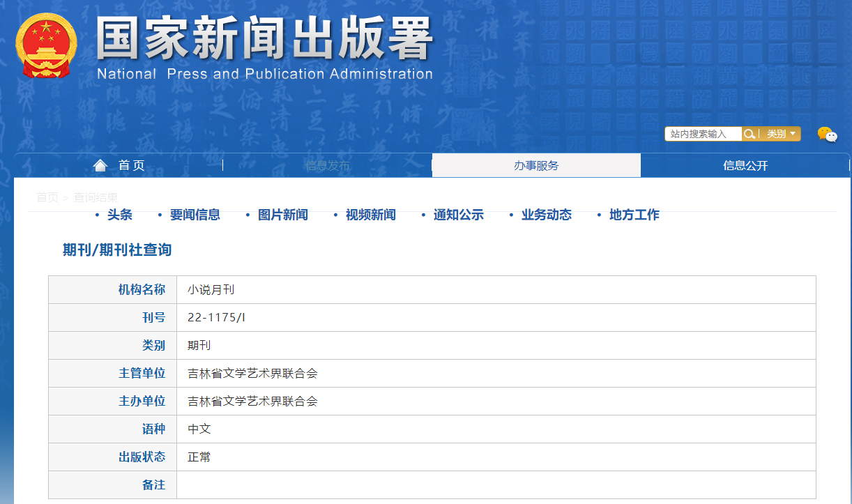
Task: Go to the 首页 navigation tab
Action: [131, 165]
